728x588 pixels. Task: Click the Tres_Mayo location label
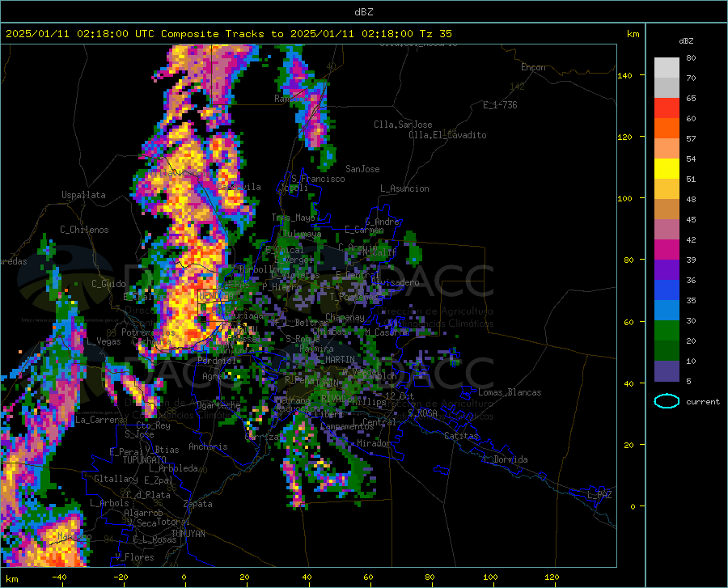tap(294, 218)
